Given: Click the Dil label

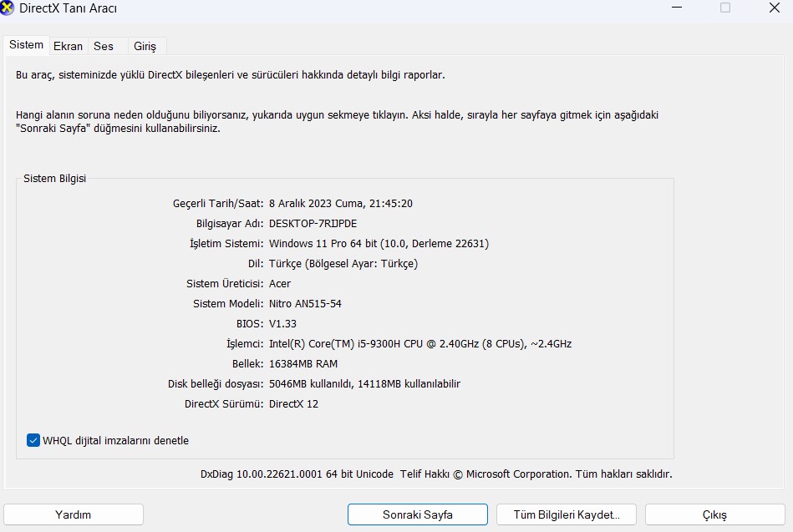Looking at the screenshot, I should (256, 264).
